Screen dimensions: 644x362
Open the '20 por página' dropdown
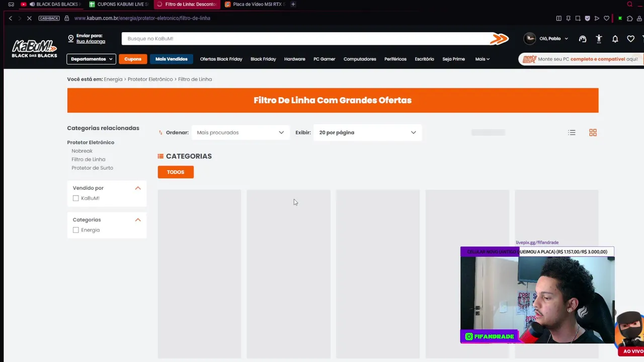tap(367, 132)
